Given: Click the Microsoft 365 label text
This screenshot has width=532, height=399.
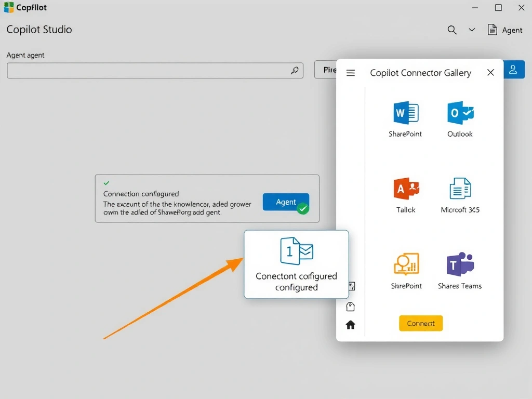Looking at the screenshot, I should pyautogui.click(x=460, y=210).
